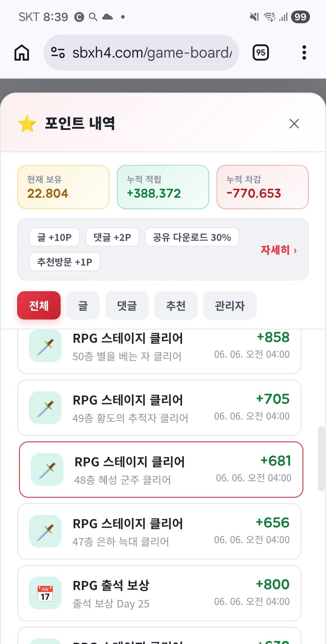Click the list scrollbar thumb
Screen dimensions: 326x644
point(321,459)
